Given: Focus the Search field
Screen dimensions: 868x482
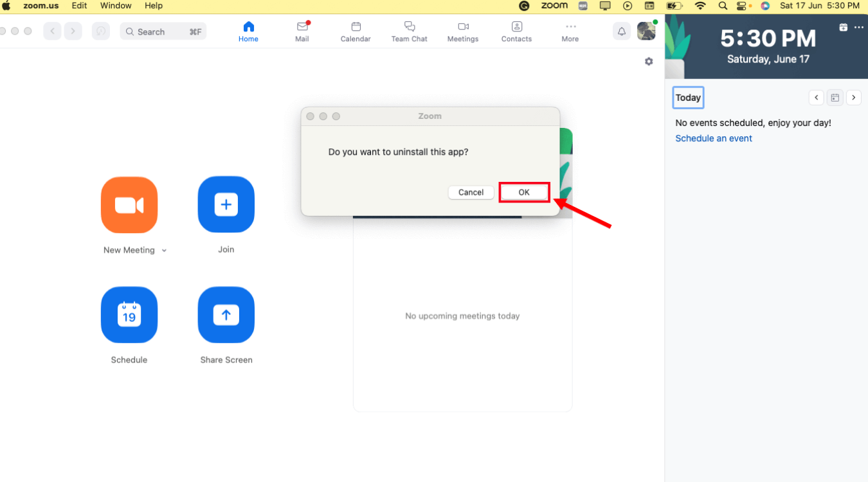Looking at the screenshot, I should [163, 31].
